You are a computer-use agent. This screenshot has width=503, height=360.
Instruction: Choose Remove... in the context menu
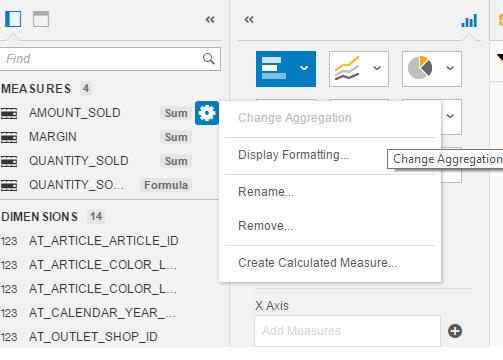(x=265, y=226)
